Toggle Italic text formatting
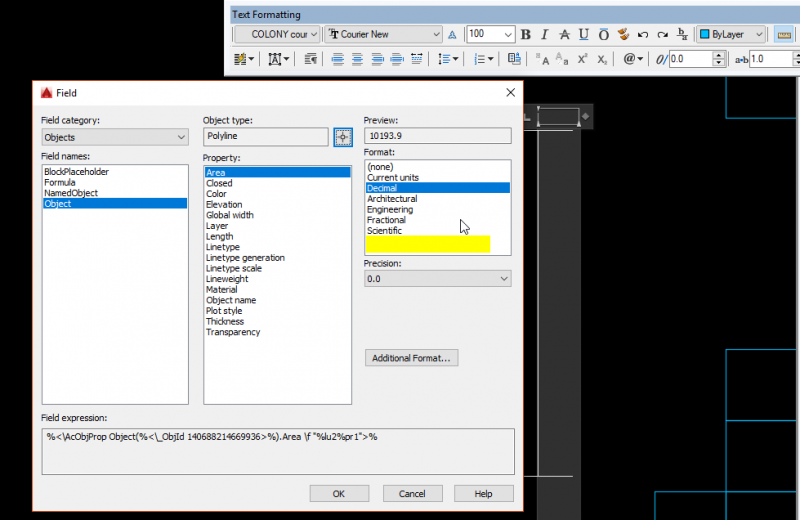Viewport: 800px width, 520px height. pos(544,34)
